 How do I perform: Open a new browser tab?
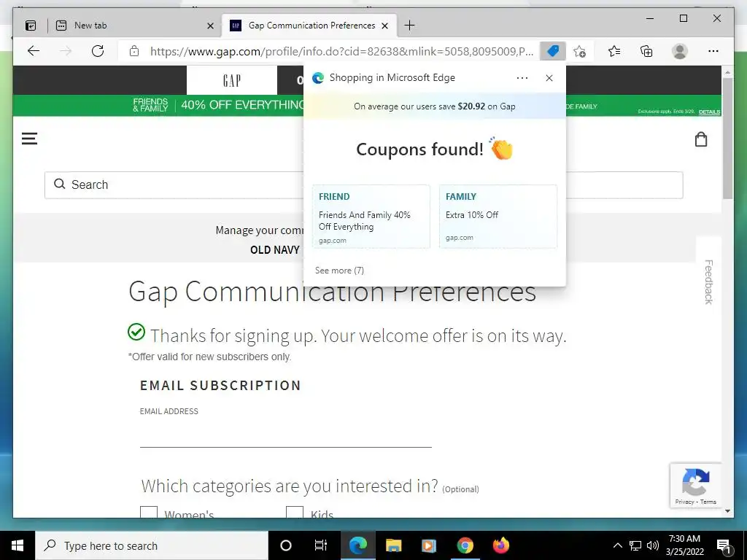(x=409, y=26)
